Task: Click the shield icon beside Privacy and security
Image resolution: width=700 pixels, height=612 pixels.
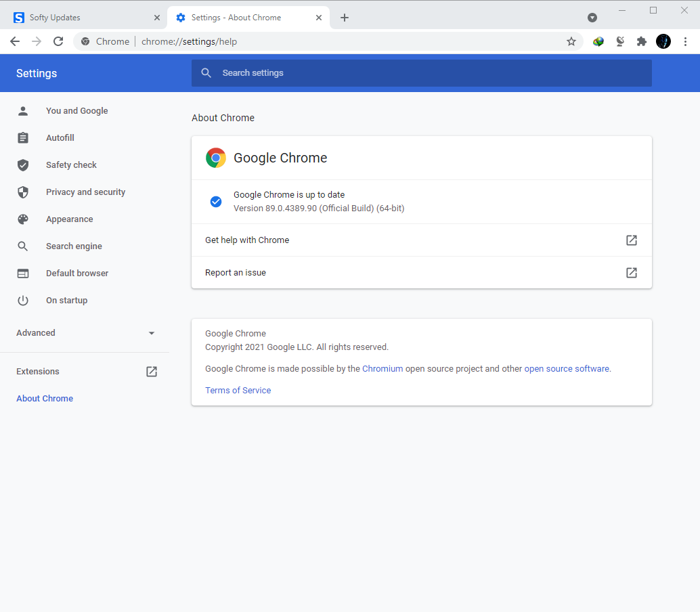Action: coord(23,192)
